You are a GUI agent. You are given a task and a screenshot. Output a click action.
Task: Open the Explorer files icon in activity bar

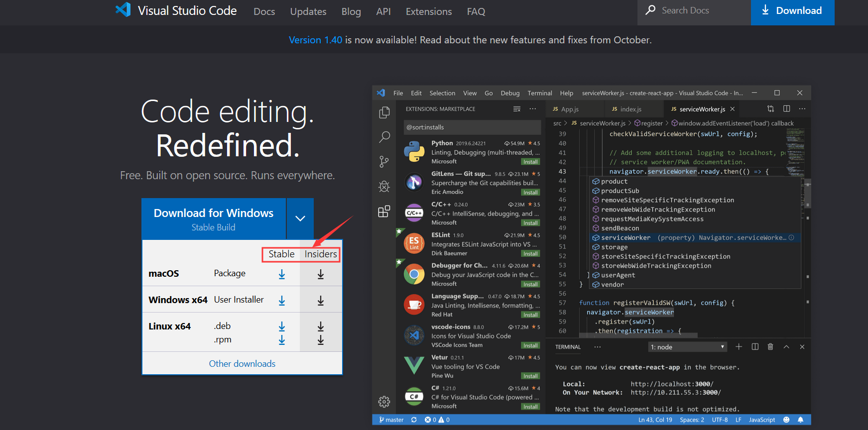384,112
